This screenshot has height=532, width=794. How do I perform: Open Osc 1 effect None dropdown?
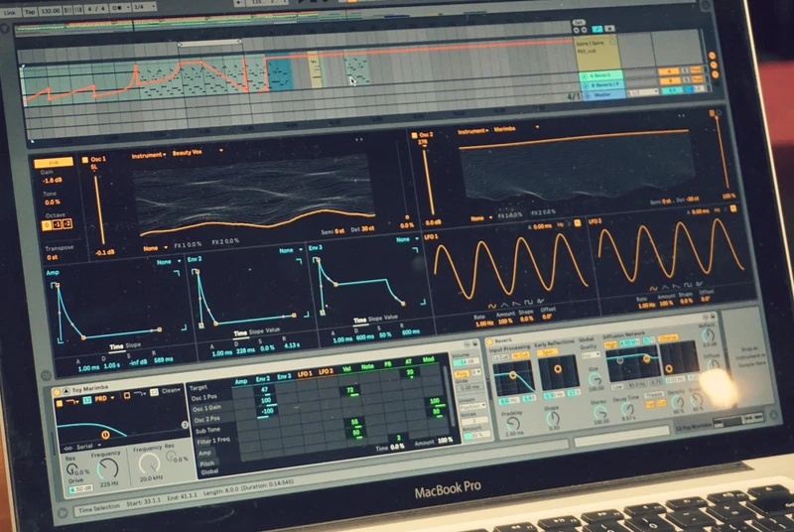tap(155, 248)
